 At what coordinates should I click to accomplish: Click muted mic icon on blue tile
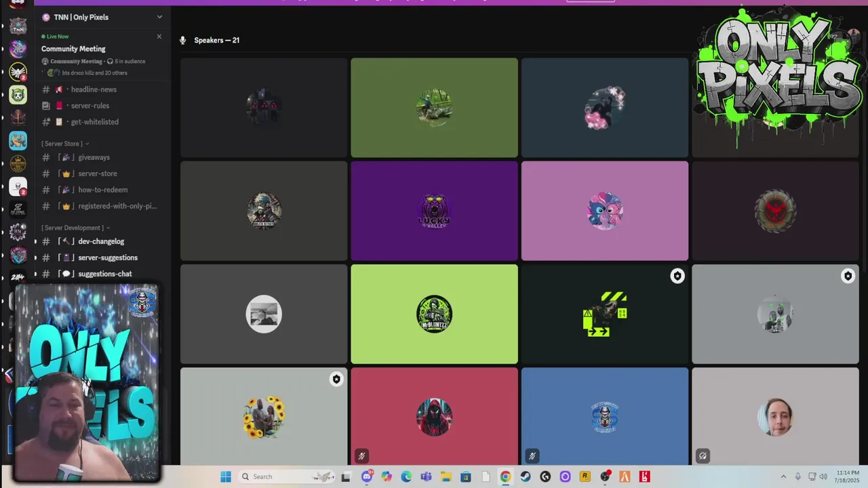point(532,456)
